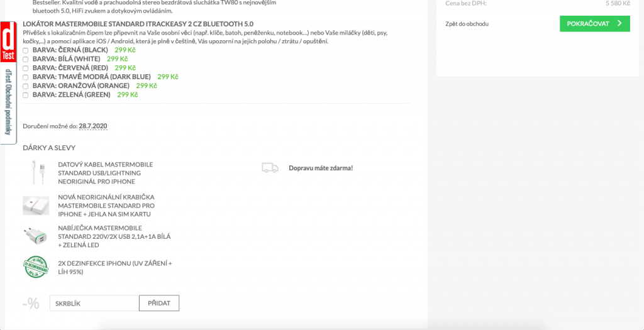Focus the SKRBLÍK discount code field
Viewport: 644px width, 330px height.
(x=94, y=304)
